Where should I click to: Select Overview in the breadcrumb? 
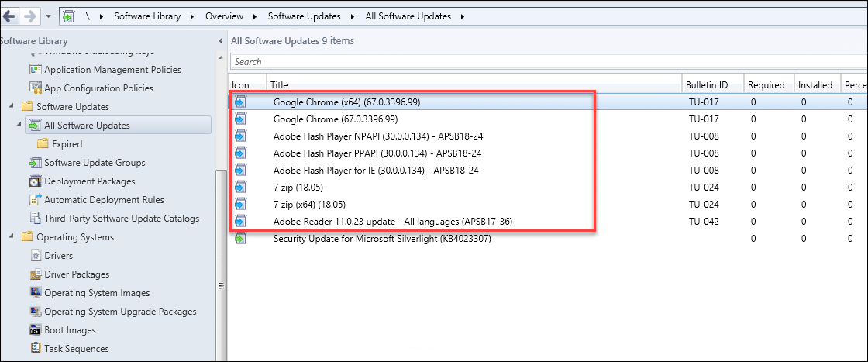coord(224,16)
